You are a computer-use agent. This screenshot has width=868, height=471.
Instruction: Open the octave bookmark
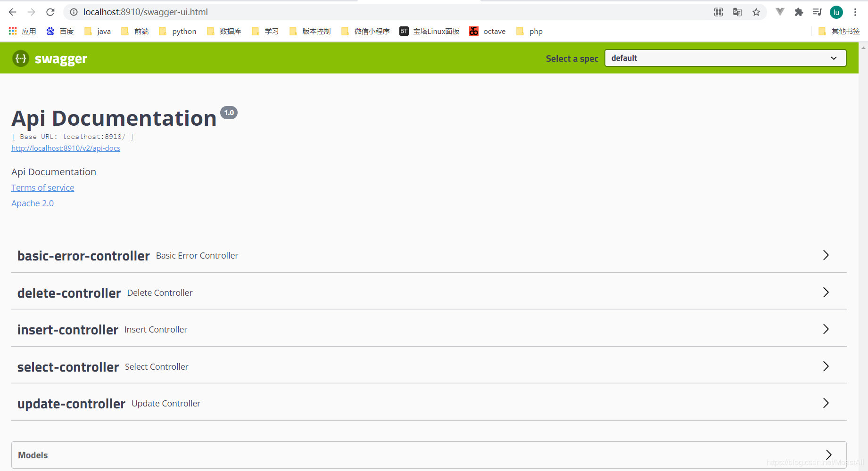click(x=488, y=32)
